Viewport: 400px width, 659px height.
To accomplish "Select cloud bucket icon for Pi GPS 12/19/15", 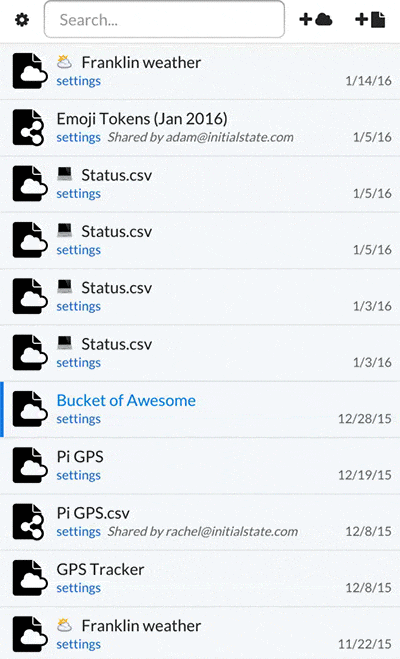I will pos(29,465).
